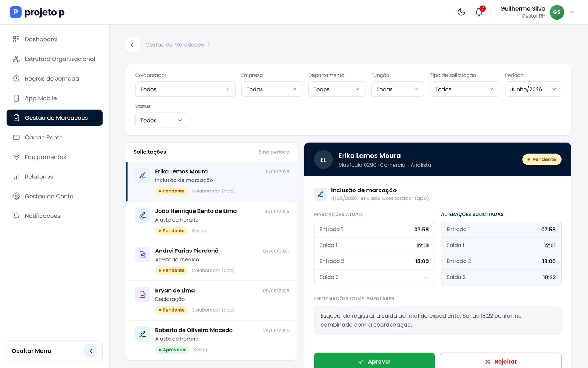Click the Estrutura Organizacional hierarchy icon
This screenshot has height=368, width=588.
(16, 59)
